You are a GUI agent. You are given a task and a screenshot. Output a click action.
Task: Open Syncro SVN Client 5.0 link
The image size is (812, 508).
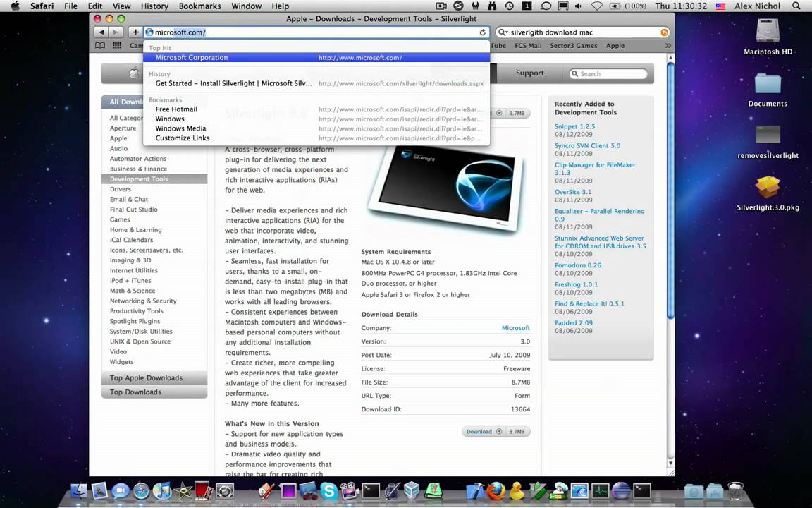587,145
